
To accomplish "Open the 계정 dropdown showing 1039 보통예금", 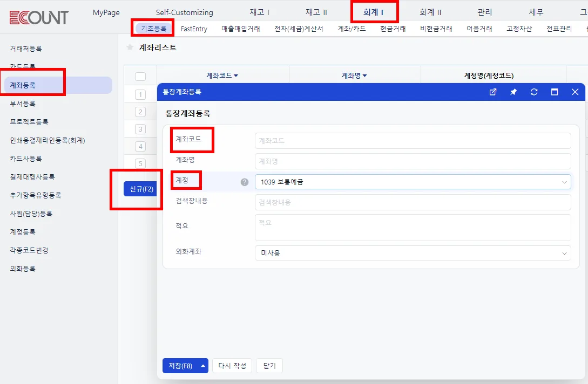I will point(413,182).
